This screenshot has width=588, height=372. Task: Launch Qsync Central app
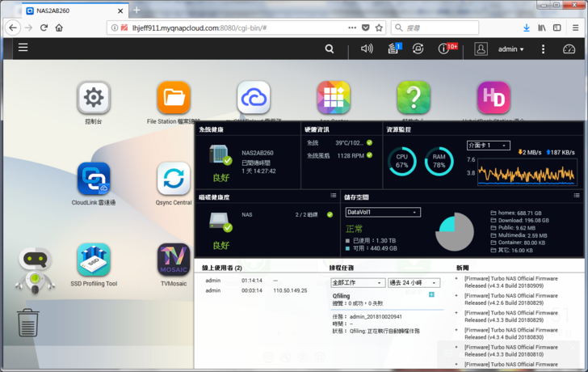click(174, 179)
